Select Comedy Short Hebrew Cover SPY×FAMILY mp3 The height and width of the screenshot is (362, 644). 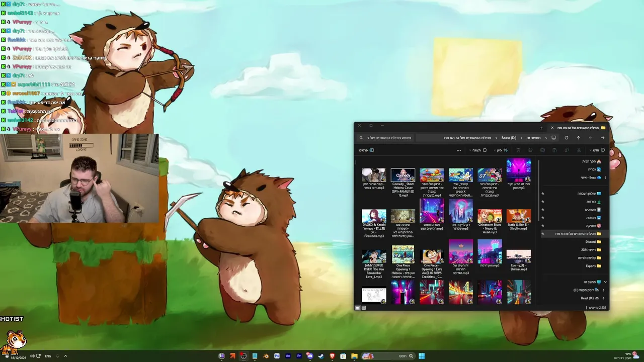click(403, 182)
